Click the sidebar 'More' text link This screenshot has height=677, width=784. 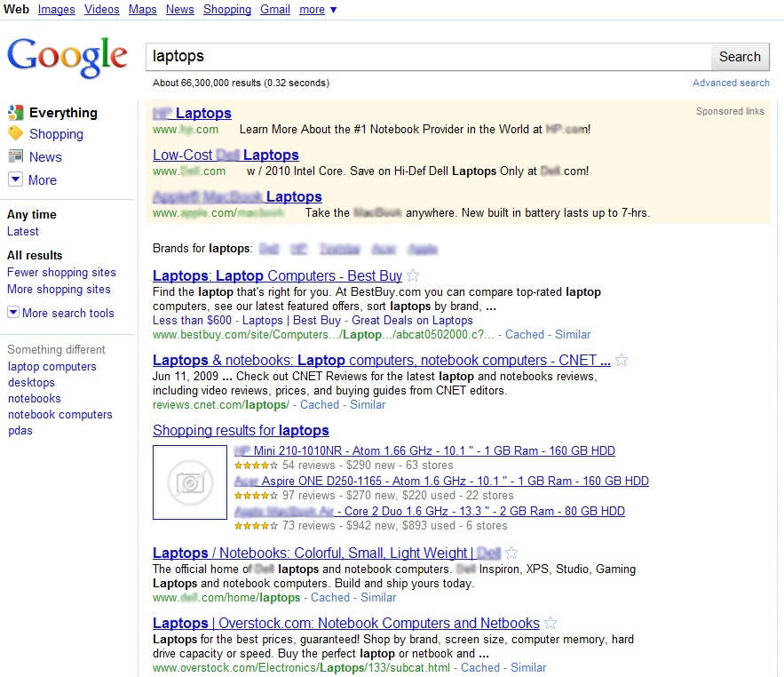tap(43, 180)
